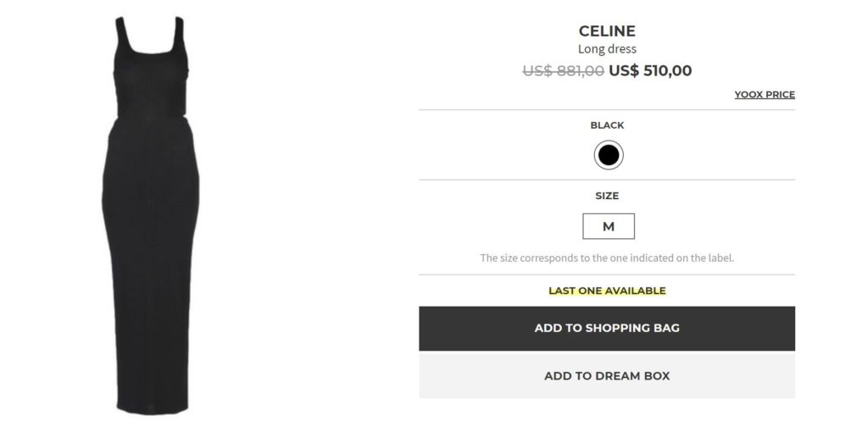Click the crossed-out US$ 881,00 price
Viewport: 868px width, 432px height.
click(x=563, y=71)
